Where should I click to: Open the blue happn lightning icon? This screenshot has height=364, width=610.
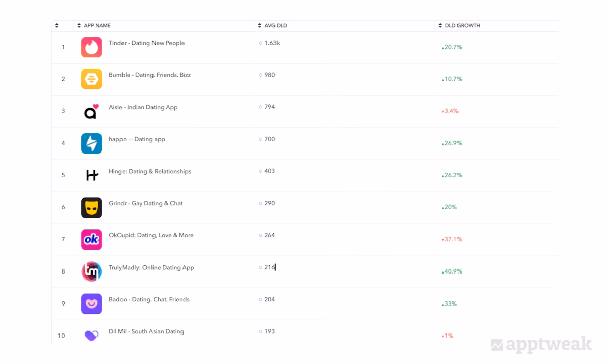[x=91, y=143]
